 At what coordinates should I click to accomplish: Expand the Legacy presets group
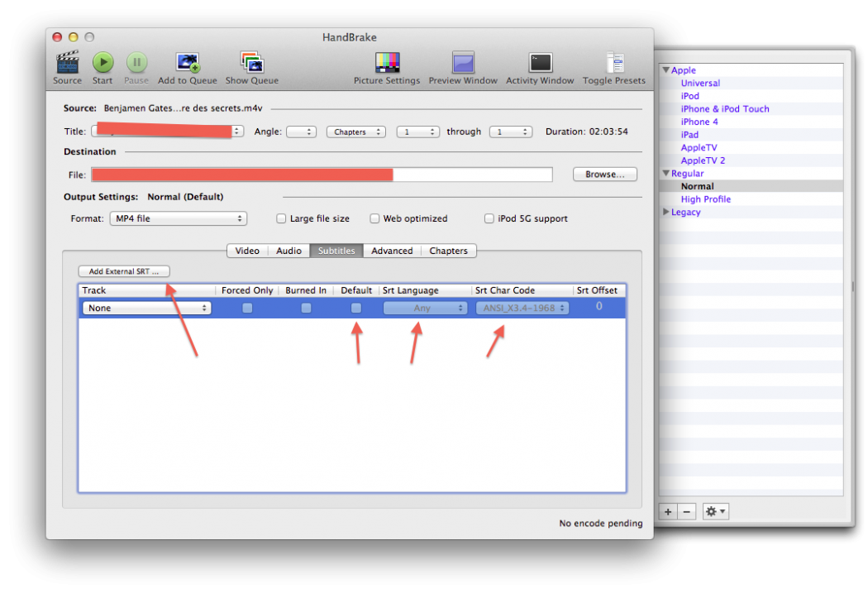coord(666,212)
